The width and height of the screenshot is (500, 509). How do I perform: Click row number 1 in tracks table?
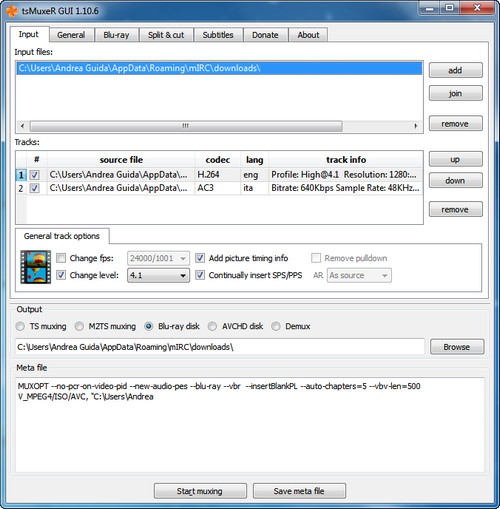click(21, 175)
